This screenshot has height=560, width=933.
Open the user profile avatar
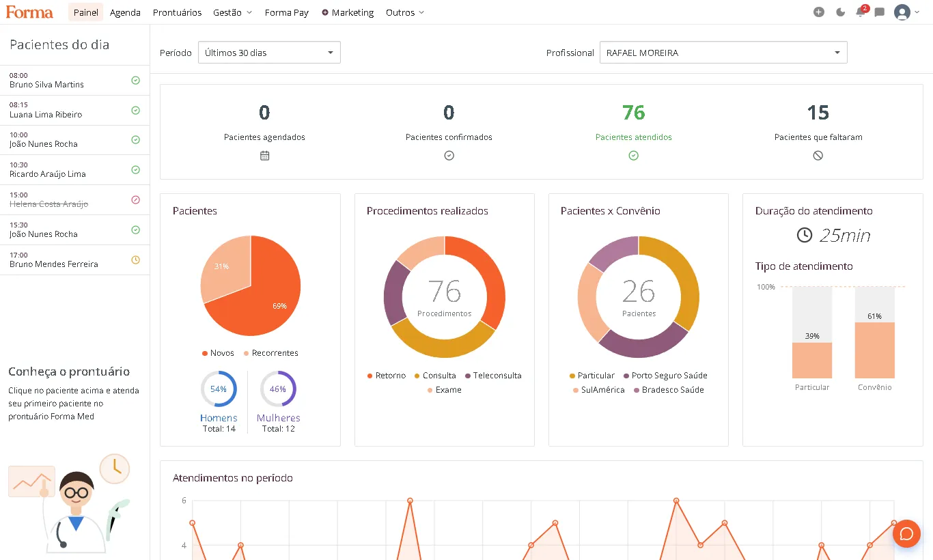pyautogui.click(x=902, y=12)
